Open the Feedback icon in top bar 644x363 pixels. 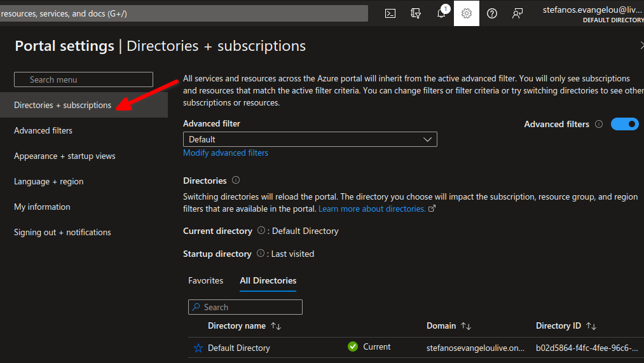tap(517, 13)
